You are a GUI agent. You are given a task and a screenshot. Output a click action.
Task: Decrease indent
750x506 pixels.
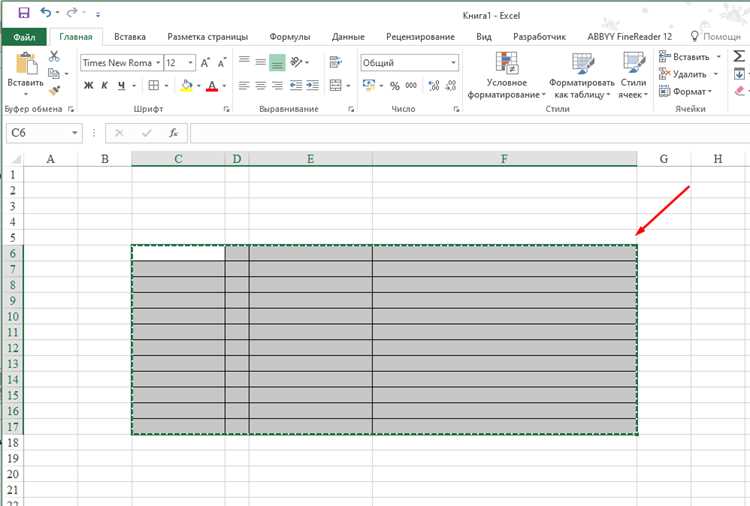click(296, 86)
